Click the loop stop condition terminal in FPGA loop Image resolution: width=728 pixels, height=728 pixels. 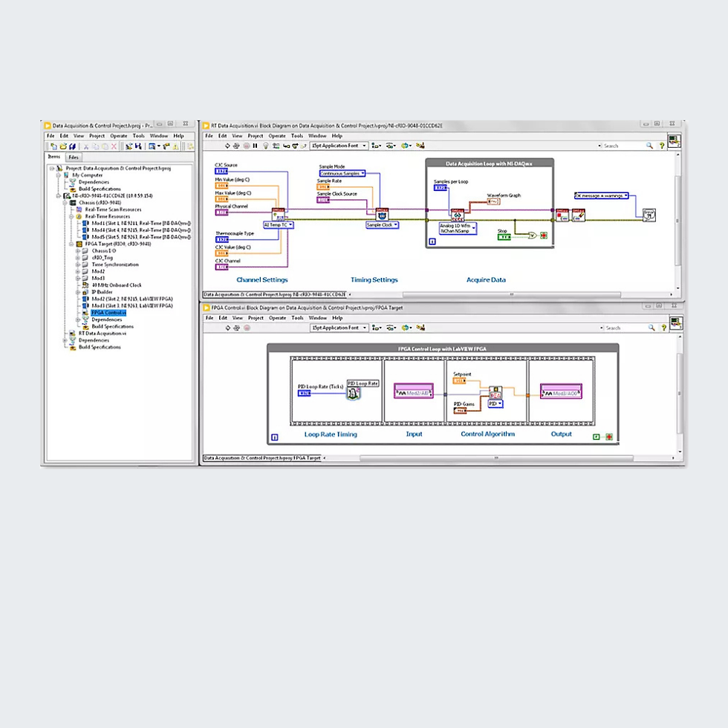[609, 437]
